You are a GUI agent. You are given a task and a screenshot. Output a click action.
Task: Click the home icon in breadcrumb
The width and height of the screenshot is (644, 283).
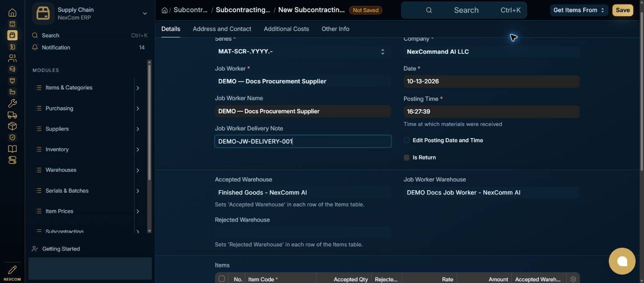tap(165, 10)
